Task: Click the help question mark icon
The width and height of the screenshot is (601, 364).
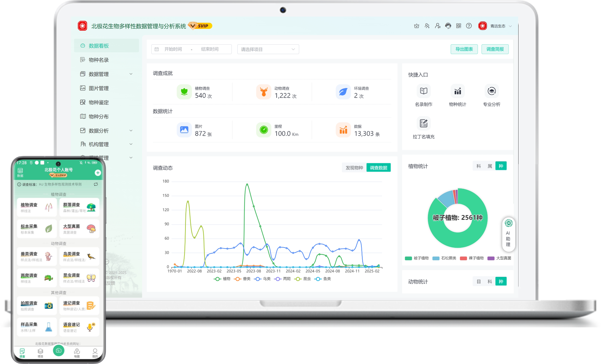Action: [469, 26]
